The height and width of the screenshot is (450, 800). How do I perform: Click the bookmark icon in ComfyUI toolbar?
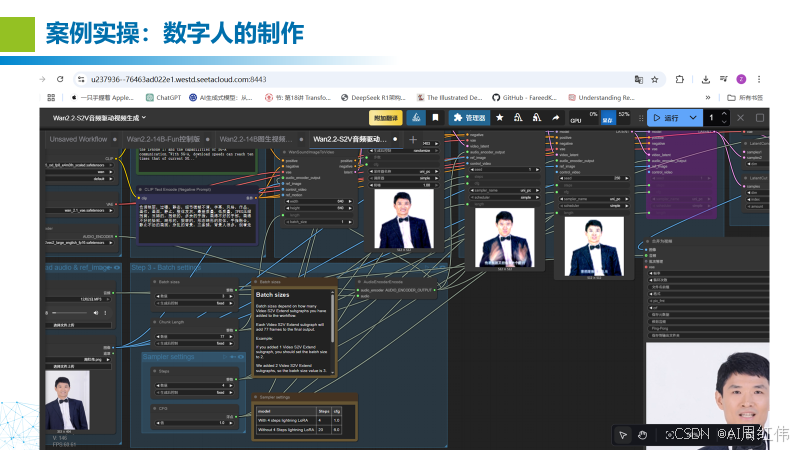point(435,118)
